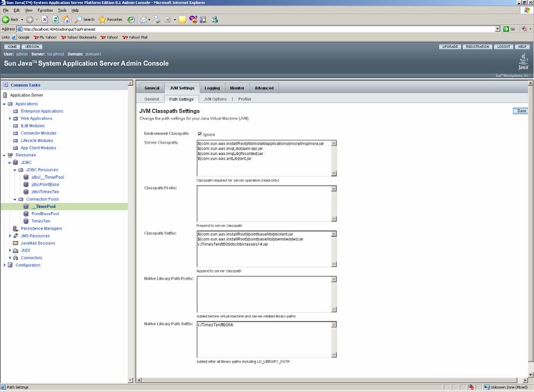
Task: Collapse the JDBC Resources tree node
Action: 15,170
